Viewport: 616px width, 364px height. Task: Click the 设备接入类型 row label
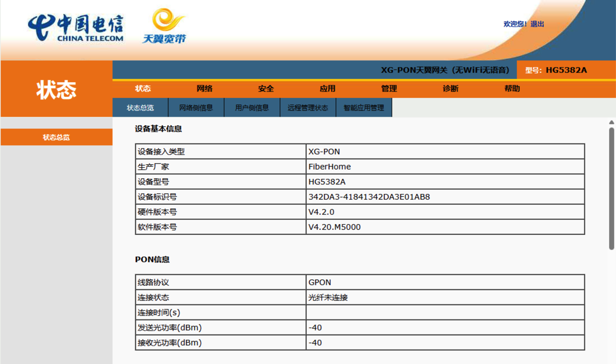pos(161,152)
